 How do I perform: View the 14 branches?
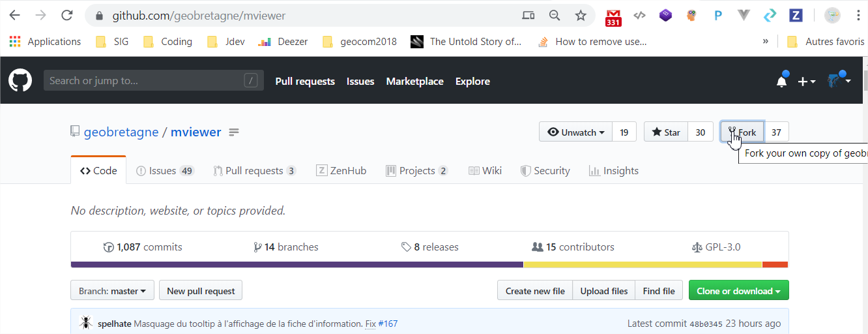point(286,247)
